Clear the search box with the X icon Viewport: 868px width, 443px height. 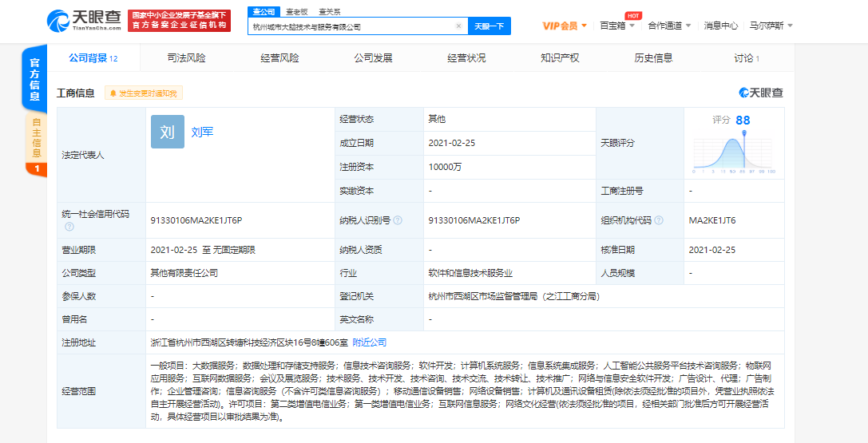pyautogui.click(x=458, y=26)
